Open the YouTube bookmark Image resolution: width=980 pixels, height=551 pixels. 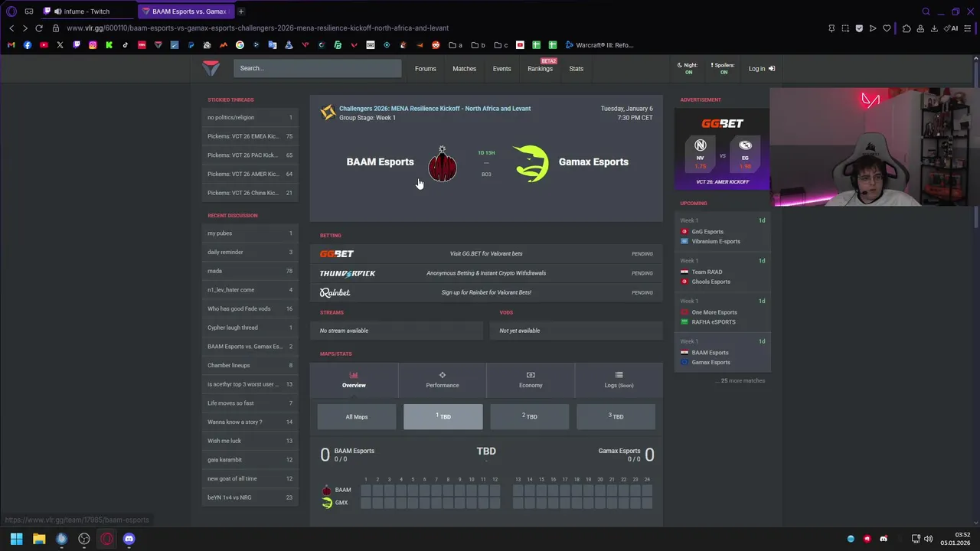[x=44, y=45]
